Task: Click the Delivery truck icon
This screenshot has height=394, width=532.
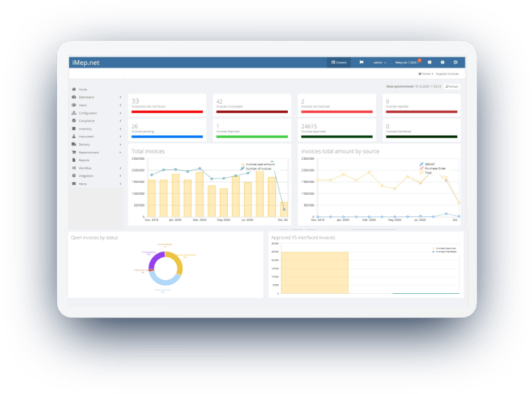Action: click(x=74, y=144)
